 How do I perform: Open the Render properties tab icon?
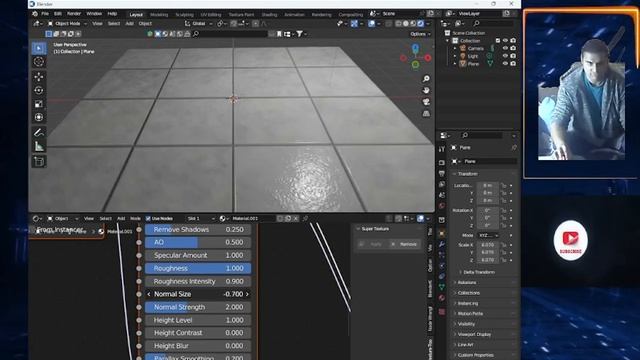442,163
